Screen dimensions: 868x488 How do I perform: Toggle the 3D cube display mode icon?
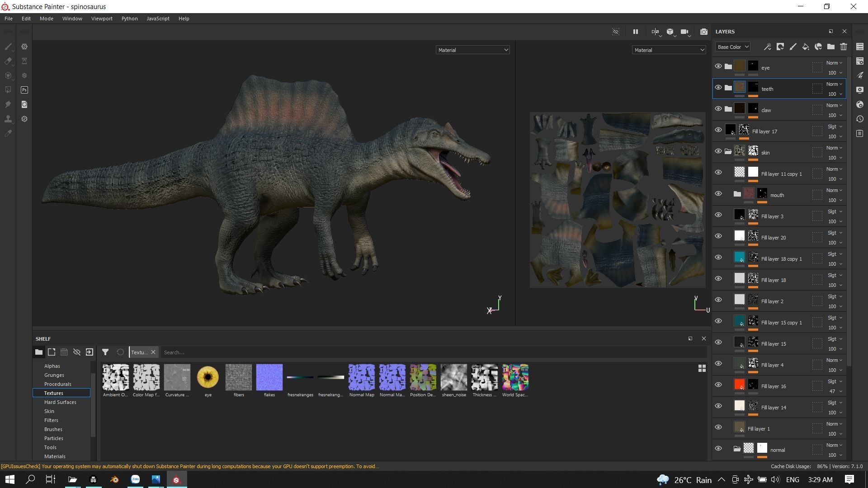[x=670, y=32]
